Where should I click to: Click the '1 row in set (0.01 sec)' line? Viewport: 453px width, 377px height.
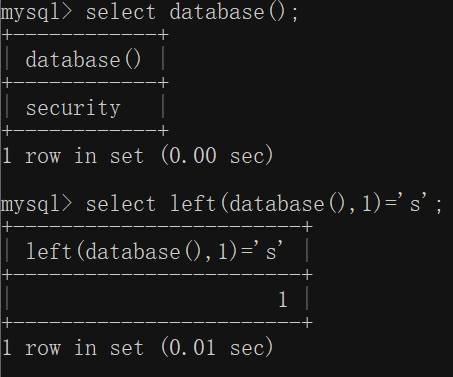click(137, 348)
